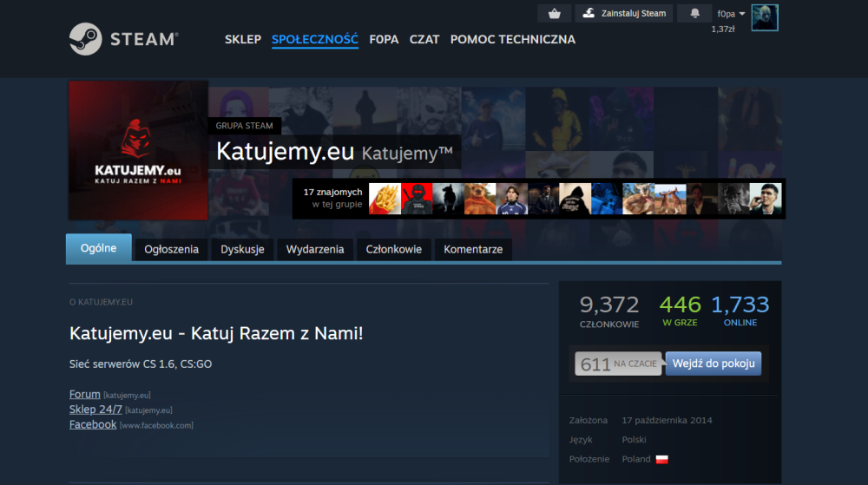Open the CZAT menu item
Screen dimensions: 868x485
pos(424,39)
